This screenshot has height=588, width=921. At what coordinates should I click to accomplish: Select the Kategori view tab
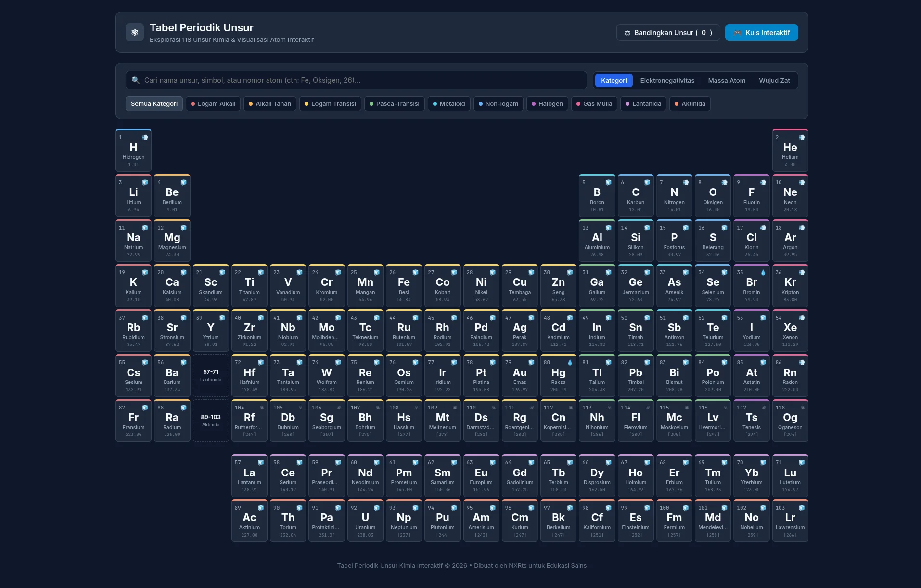(614, 80)
